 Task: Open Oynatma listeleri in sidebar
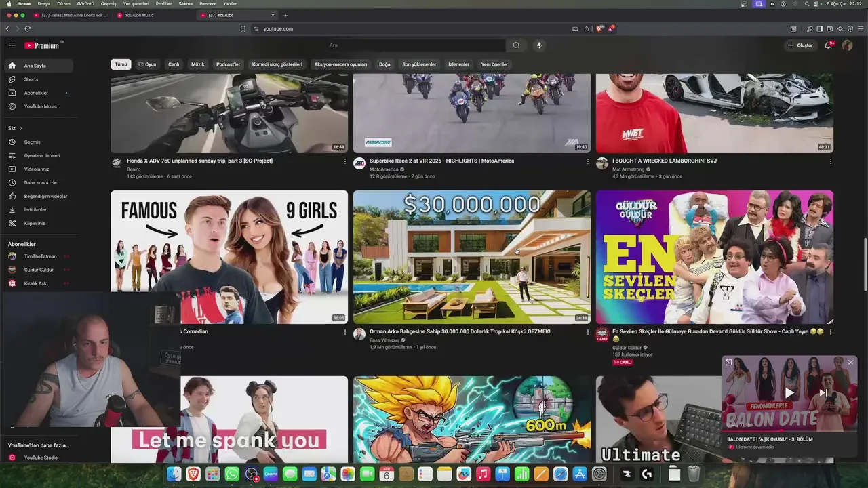(x=39, y=155)
